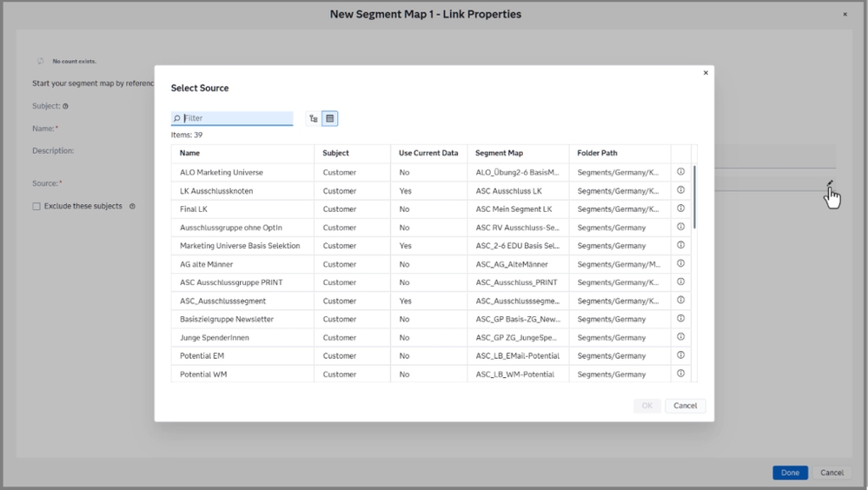Screen dimensions: 868x490
Task: Click the ASC_LB_EMail-Potential cell
Action: click(x=518, y=355)
